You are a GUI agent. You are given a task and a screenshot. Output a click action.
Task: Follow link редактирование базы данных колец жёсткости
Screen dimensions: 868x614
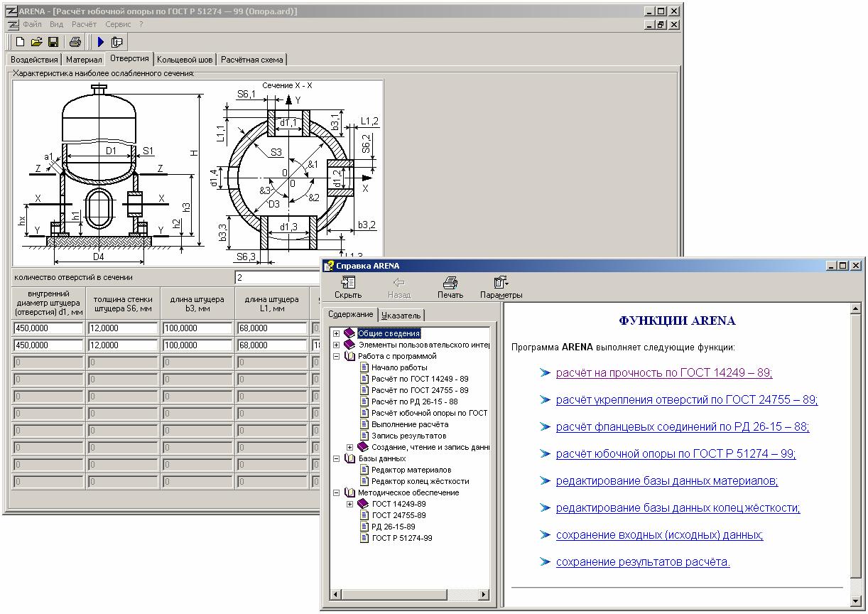[678, 507]
